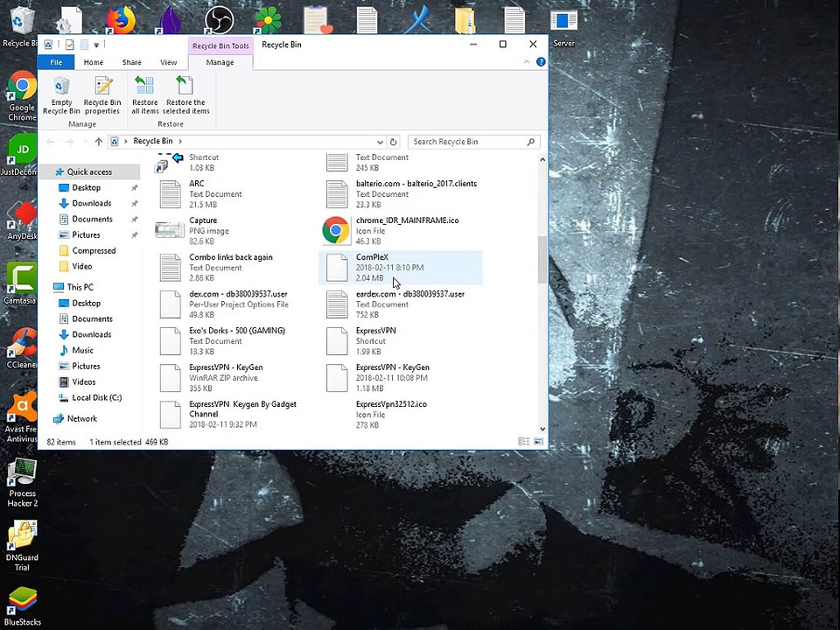Select Quick access in navigation pane

[89, 172]
